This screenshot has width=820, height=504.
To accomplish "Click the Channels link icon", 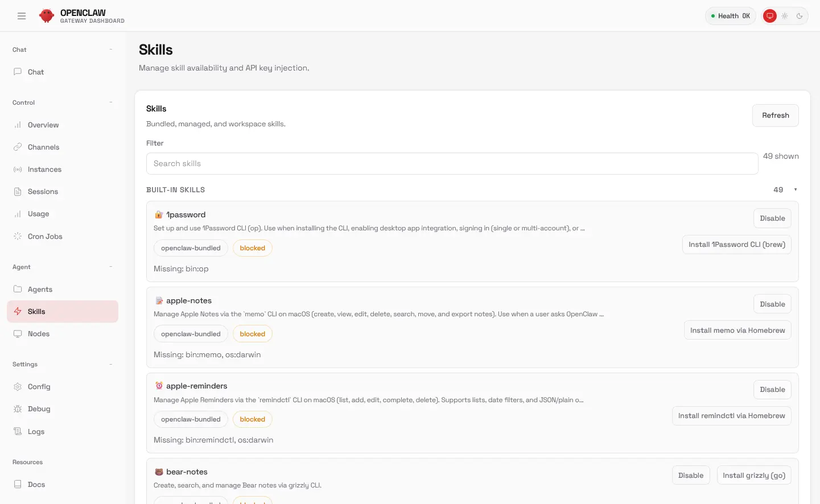I will [18, 147].
